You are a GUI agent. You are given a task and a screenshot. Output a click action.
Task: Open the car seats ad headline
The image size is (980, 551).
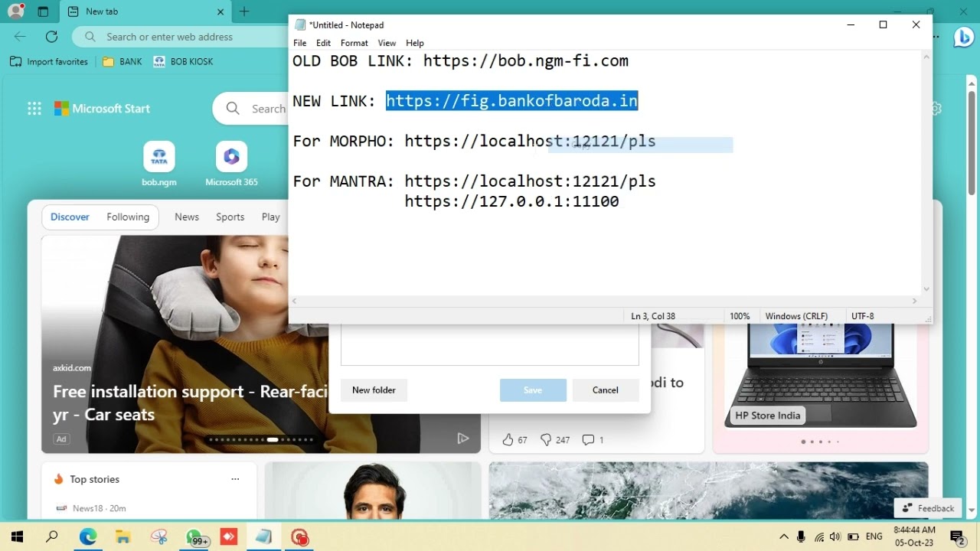click(x=190, y=403)
